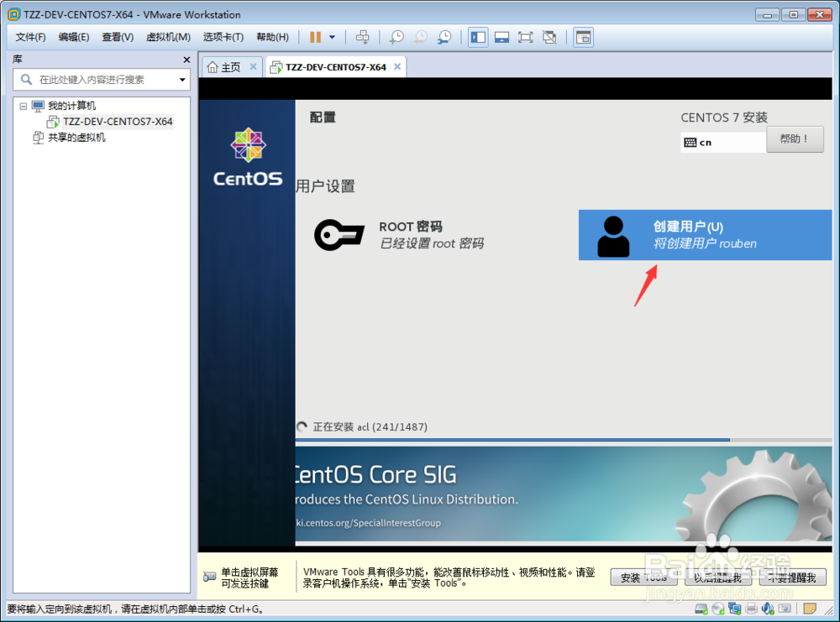
Task: Click the Unity mode toolbar icon
Action: pos(549,37)
